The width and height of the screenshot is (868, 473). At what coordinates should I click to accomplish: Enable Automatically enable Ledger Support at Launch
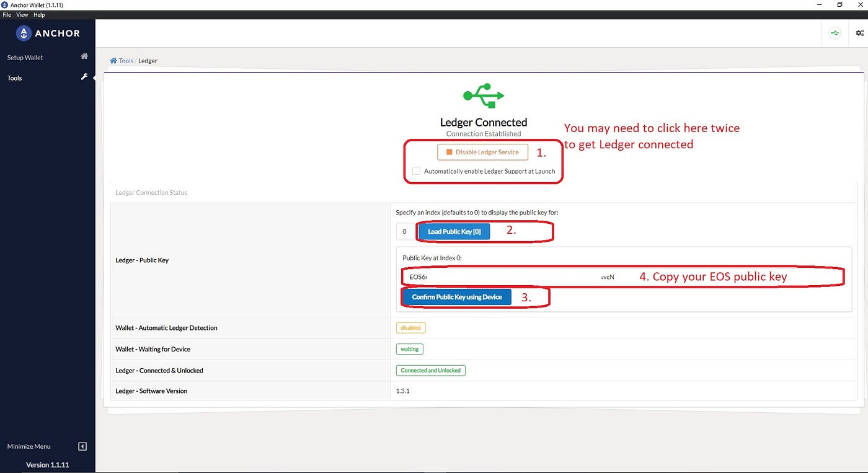[x=417, y=171]
